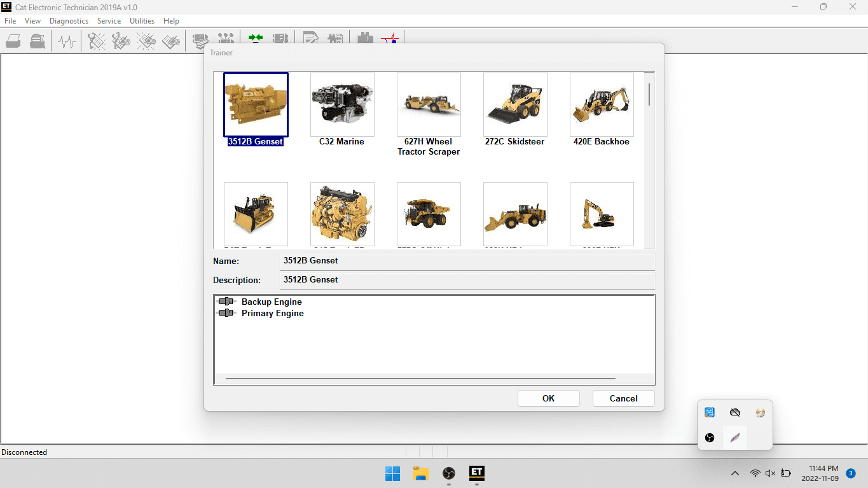Select the C32 Marine engine thumbnail
Screen dimensions: 868x488
point(342,104)
